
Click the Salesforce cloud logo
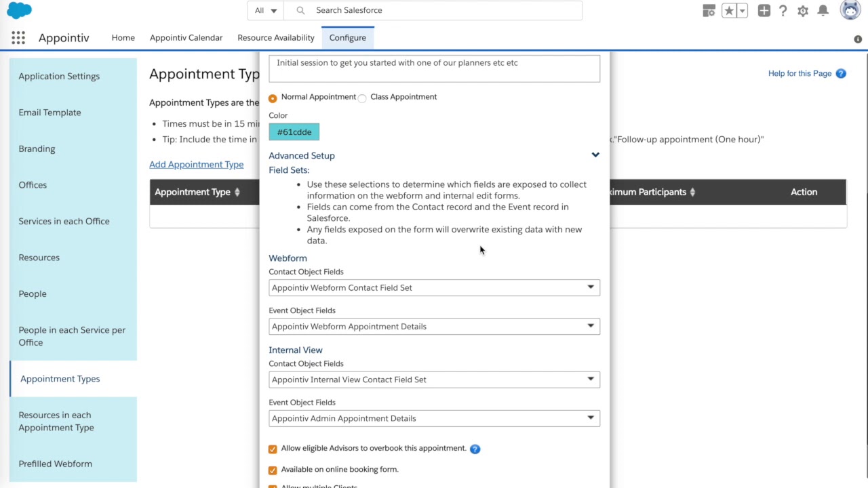click(x=19, y=10)
